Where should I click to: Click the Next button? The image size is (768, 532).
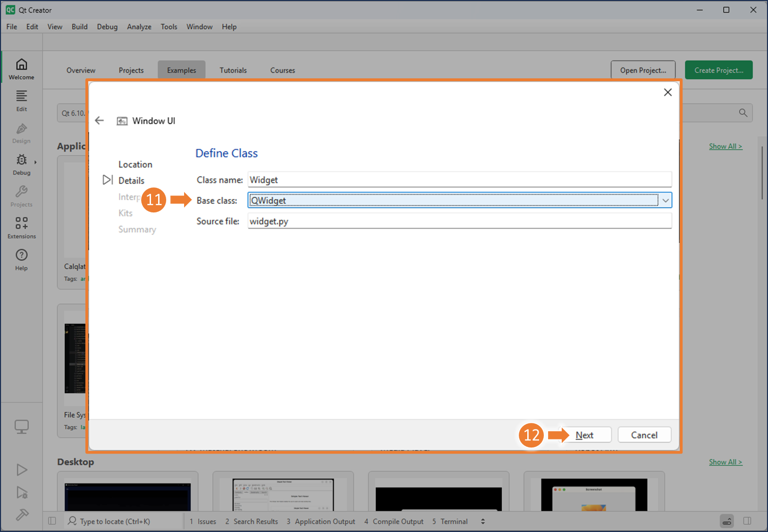584,435
